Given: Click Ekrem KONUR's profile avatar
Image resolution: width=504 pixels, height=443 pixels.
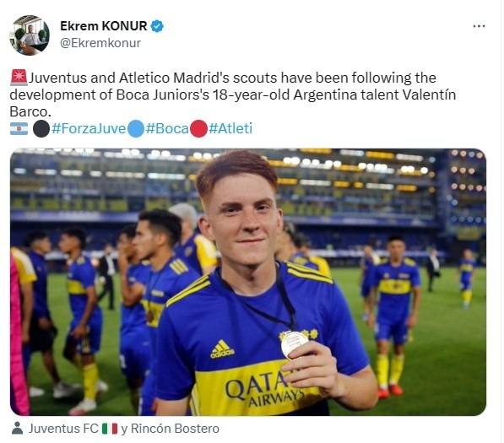Looking at the screenshot, I should point(30,35).
